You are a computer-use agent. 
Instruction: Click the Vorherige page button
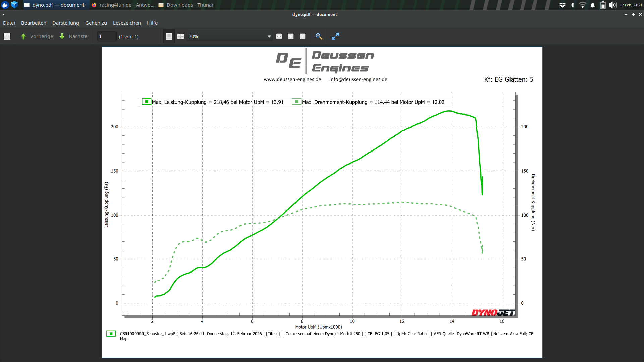click(x=37, y=36)
